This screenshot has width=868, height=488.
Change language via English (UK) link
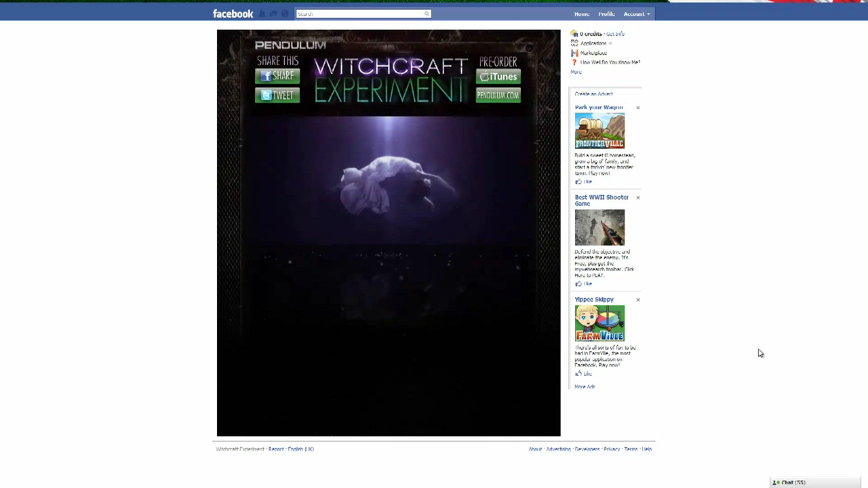(x=301, y=449)
